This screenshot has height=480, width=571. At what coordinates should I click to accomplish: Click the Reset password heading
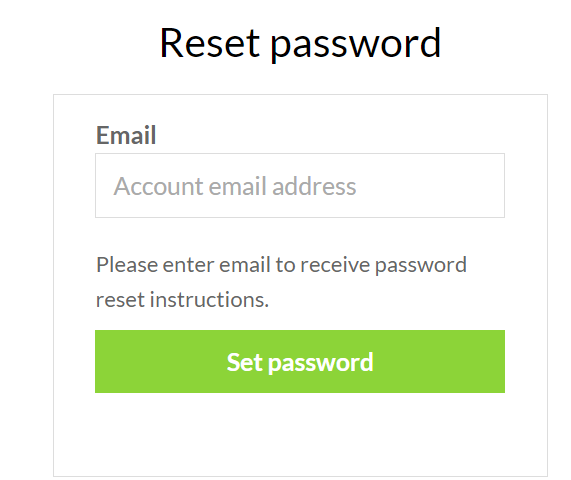point(300,44)
